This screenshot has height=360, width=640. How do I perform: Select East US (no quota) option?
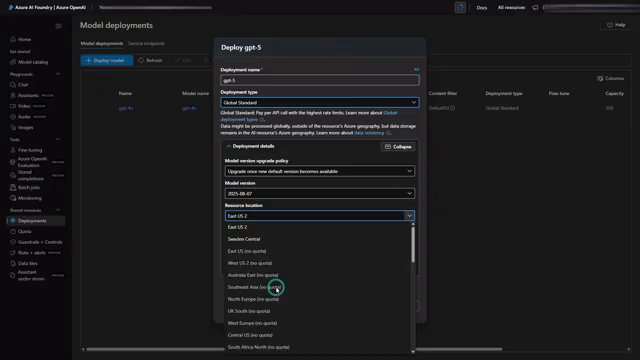318,251
